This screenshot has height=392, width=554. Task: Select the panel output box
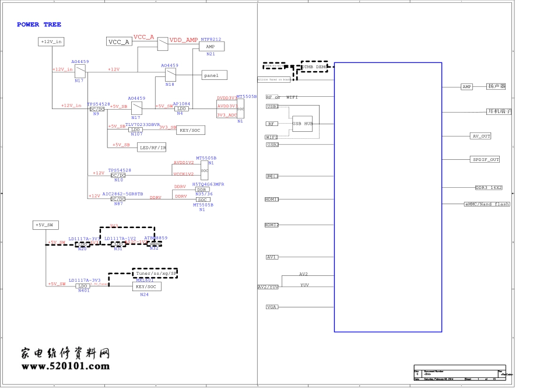pyautogui.click(x=214, y=75)
